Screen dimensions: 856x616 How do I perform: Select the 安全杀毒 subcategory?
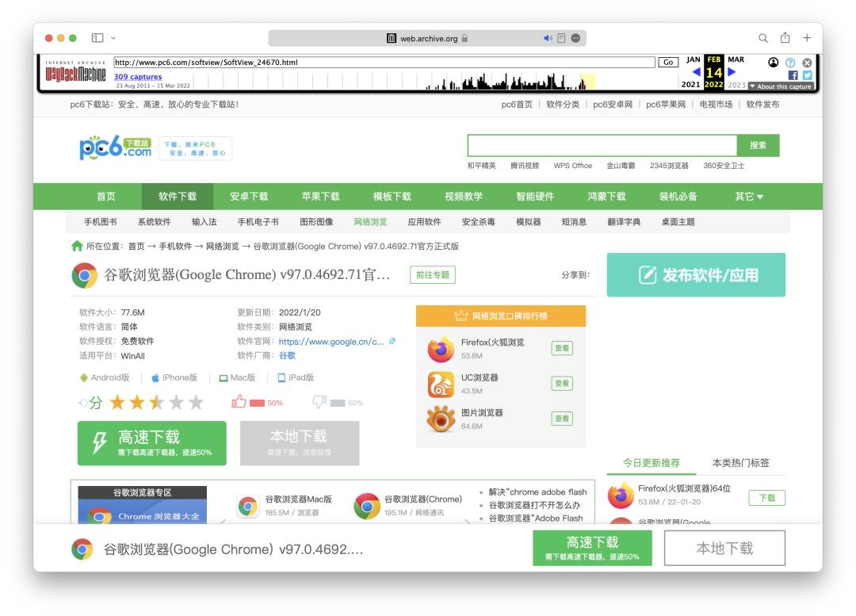point(478,222)
